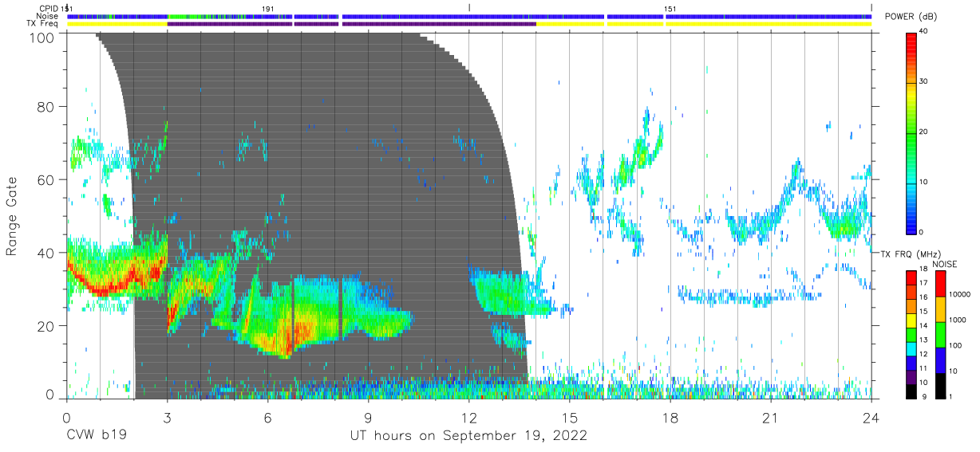This screenshot has height=452, width=980.
Task: Click the 21 label on UT hours axis
Action: pos(771,418)
